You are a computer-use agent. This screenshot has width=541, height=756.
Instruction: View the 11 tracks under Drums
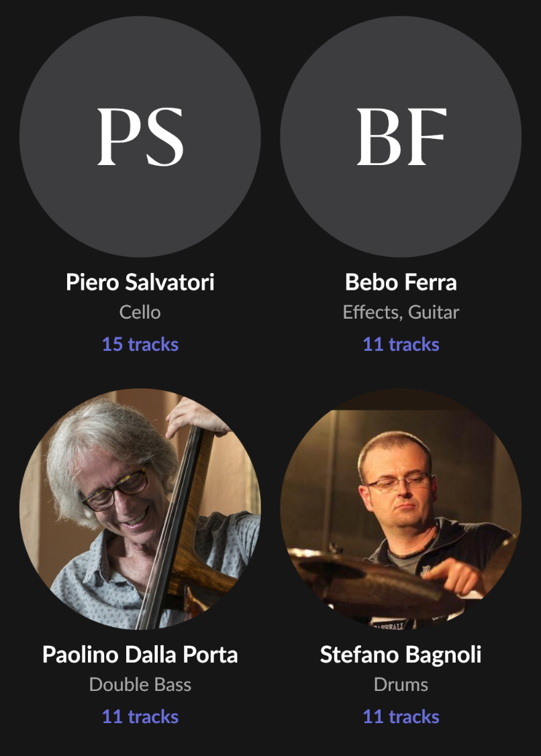pos(401,716)
